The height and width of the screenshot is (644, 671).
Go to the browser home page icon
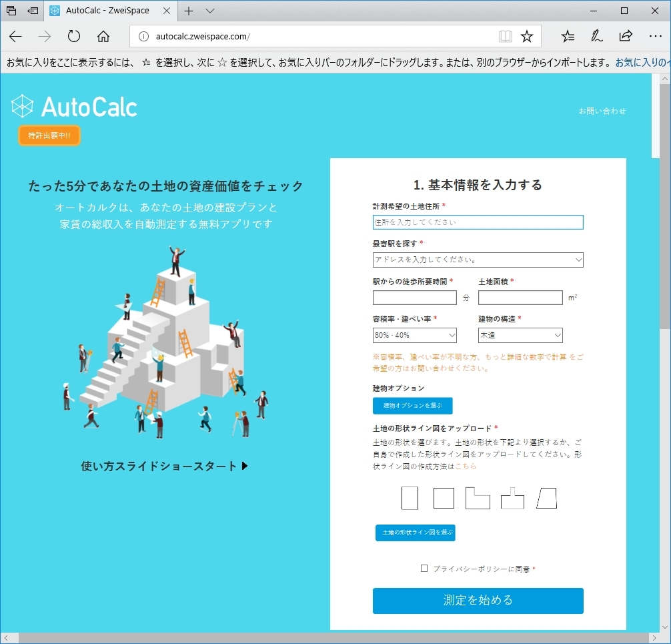(x=103, y=36)
